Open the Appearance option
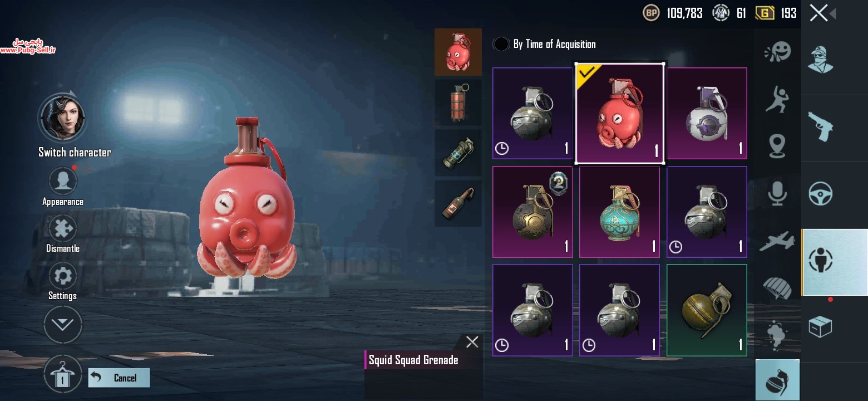The width and height of the screenshot is (868, 401). (x=63, y=180)
